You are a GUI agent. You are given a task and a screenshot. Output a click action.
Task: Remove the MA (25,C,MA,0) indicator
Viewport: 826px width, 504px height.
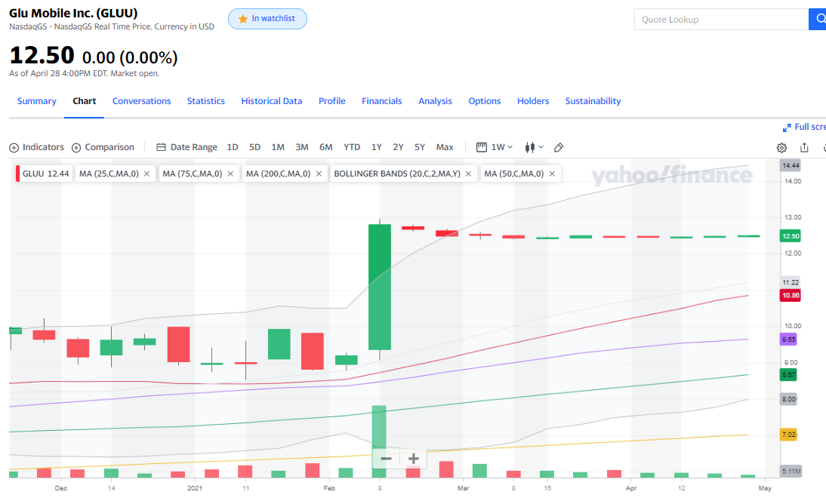(x=146, y=174)
